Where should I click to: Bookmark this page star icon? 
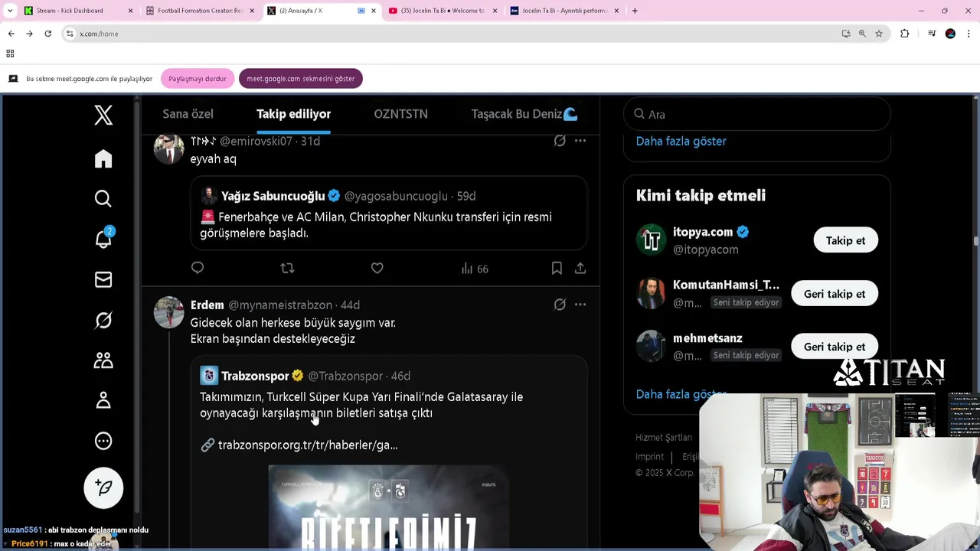(879, 34)
